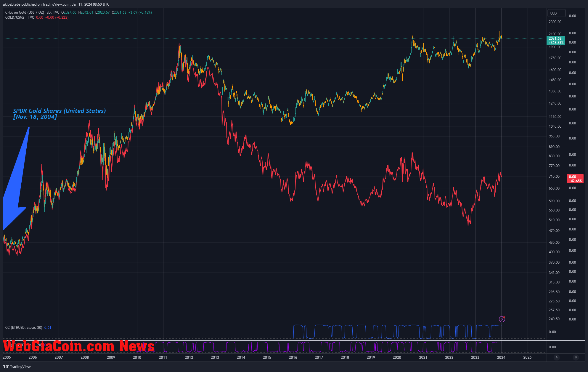Click the C2031.63 close value in legend
Image resolution: width=588 pixels, height=372 pixels.
[119, 12]
